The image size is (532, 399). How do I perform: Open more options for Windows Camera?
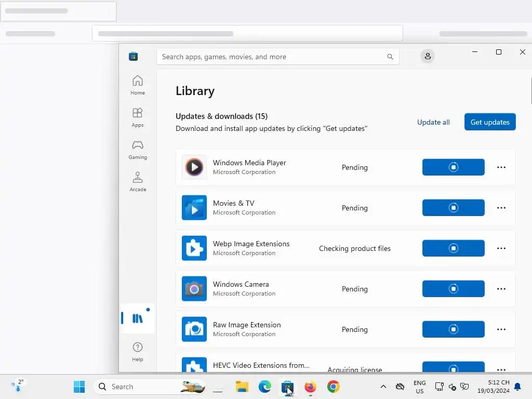[501, 289]
